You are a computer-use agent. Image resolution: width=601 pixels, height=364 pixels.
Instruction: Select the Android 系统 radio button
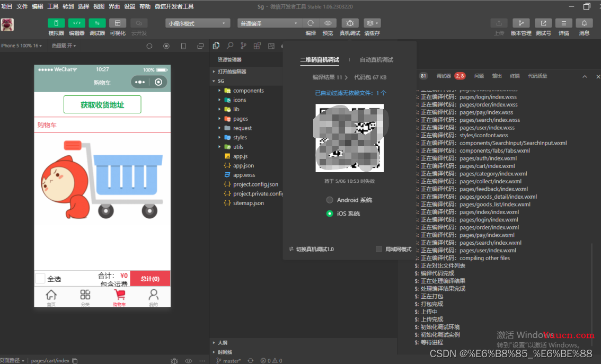pyautogui.click(x=330, y=200)
